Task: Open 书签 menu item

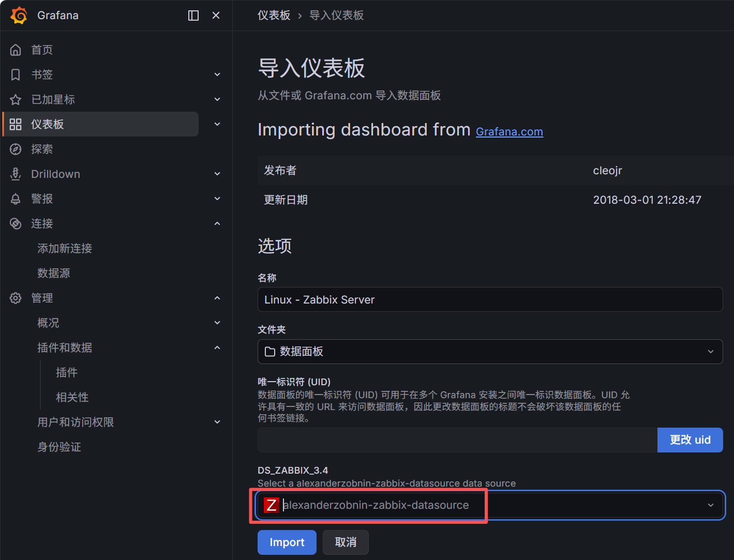Action: [x=42, y=74]
